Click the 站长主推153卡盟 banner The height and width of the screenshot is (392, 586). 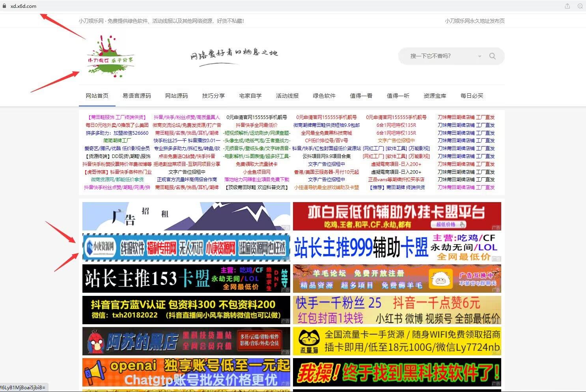[x=186, y=279]
